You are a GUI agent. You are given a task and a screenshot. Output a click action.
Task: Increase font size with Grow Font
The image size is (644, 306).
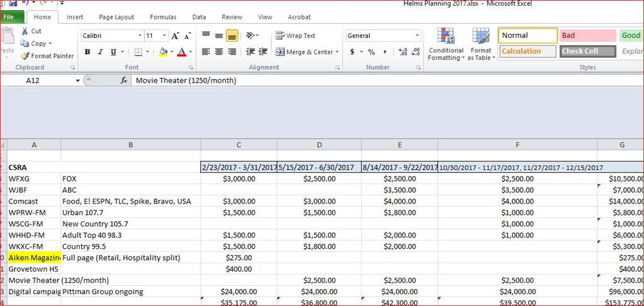tap(175, 36)
